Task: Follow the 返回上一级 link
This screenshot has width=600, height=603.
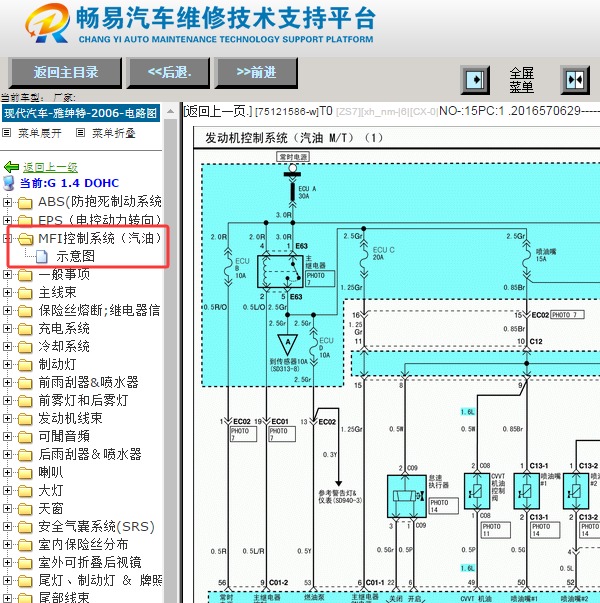Action: point(50,167)
